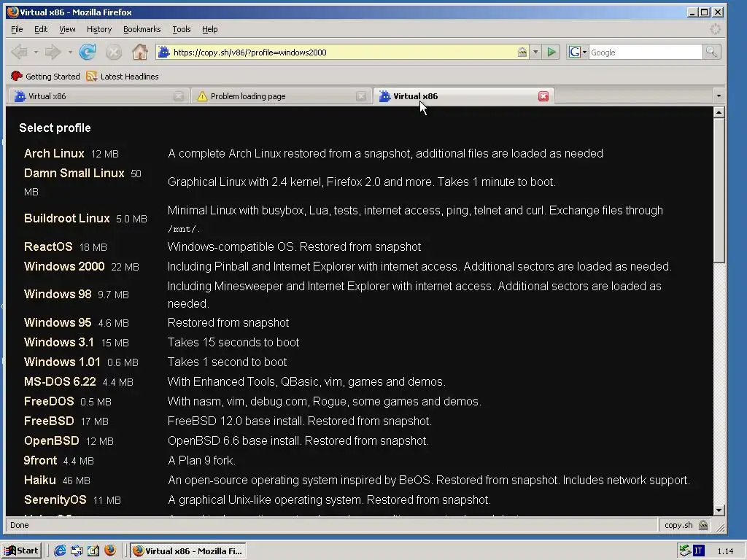Screen dimensions: 747x560
Task: Click the taskbar clock showing 1.14
Action: (725, 551)
